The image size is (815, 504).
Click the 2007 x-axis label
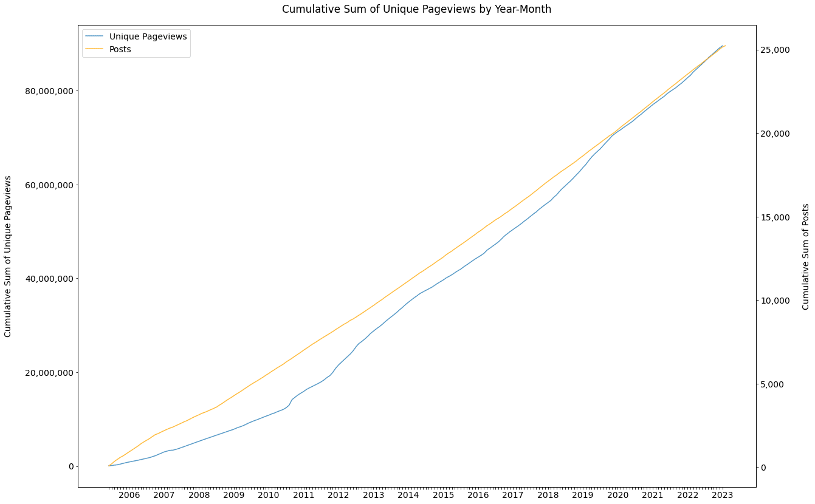[164, 495]
